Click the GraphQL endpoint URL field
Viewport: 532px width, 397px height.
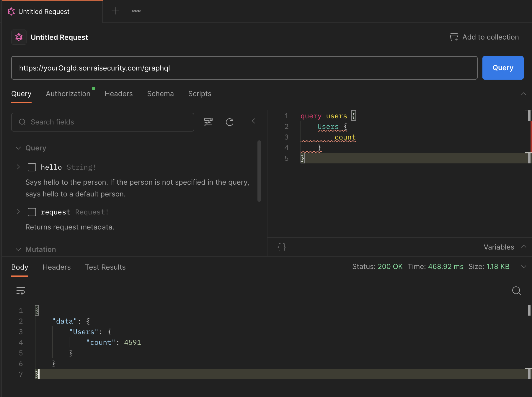coord(244,68)
